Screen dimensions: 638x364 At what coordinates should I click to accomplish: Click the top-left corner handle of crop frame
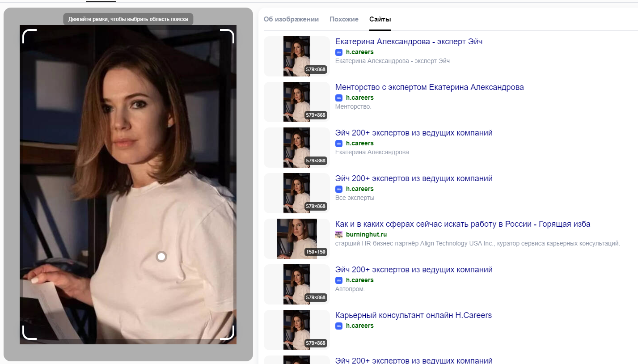[29, 36]
